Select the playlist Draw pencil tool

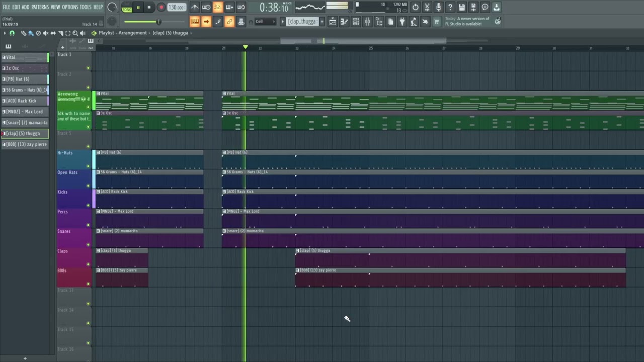tap(23, 33)
